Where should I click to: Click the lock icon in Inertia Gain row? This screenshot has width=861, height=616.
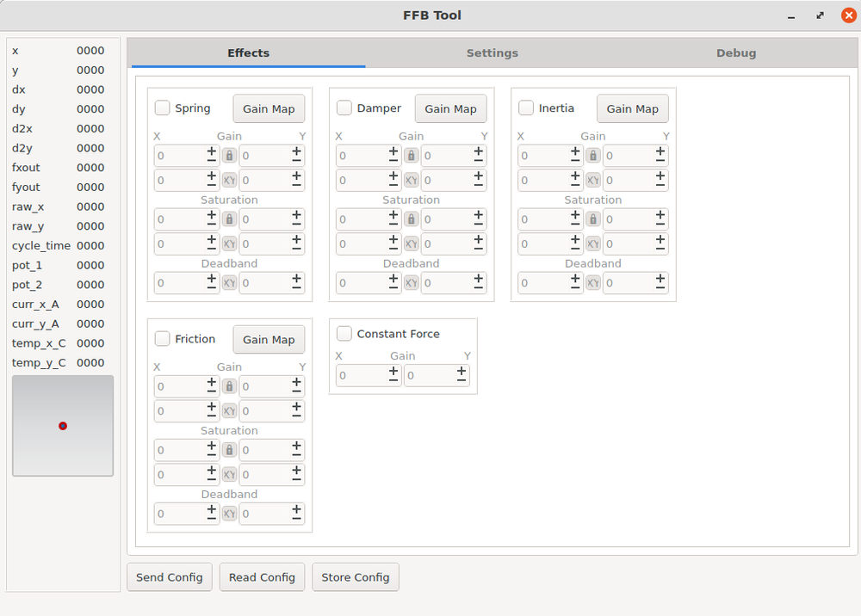592,156
